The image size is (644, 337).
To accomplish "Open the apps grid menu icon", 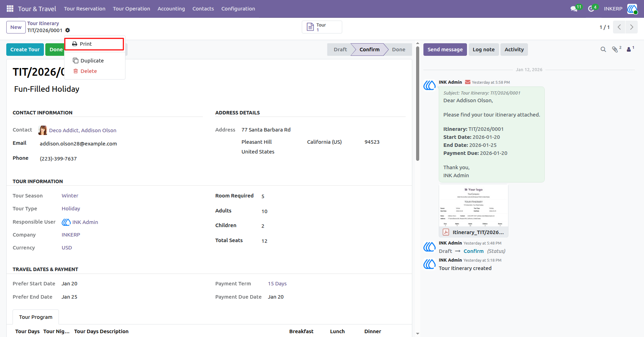I will point(10,9).
